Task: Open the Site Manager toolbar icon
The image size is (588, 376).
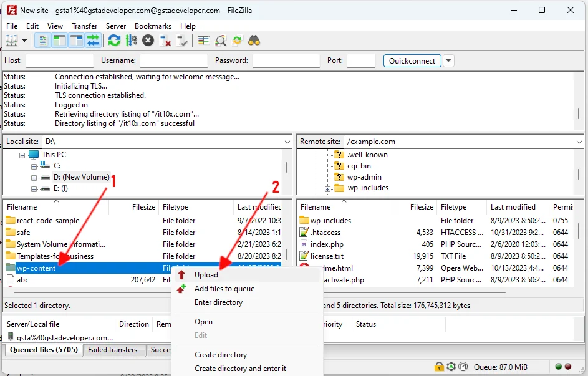Action: [x=12, y=41]
